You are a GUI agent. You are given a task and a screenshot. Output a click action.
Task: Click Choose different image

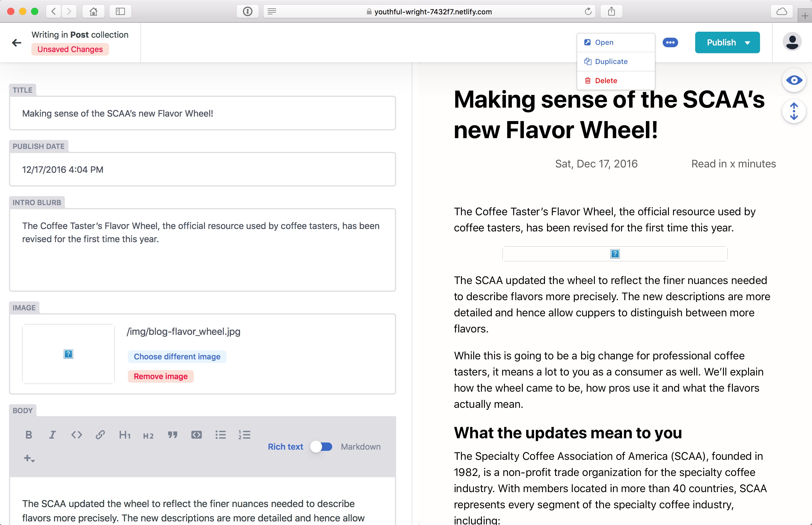point(177,357)
